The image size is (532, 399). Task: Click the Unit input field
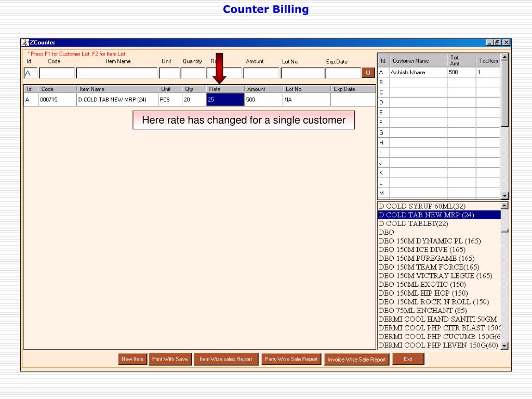pyautogui.click(x=169, y=73)
